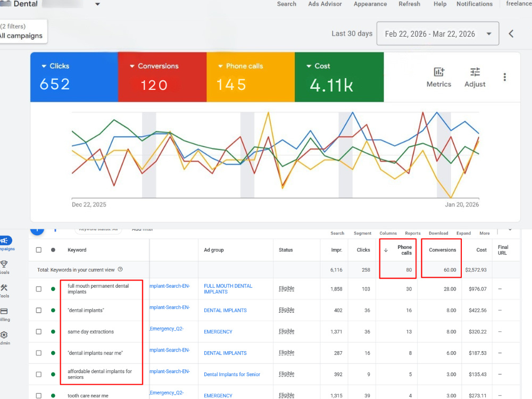The width and height of the screenshot is (532, 399).
Task: Click the Phone calls sort arrow
Action: pos(386,250)
